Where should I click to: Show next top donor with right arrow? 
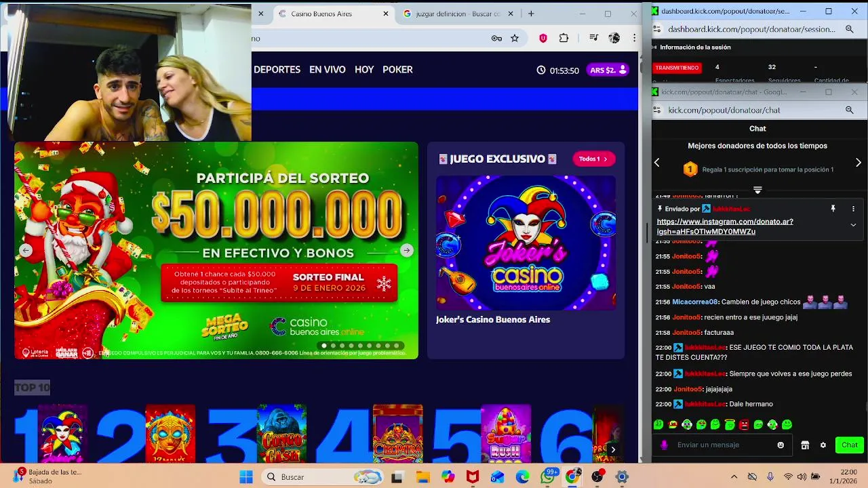(x=859, y=163)
